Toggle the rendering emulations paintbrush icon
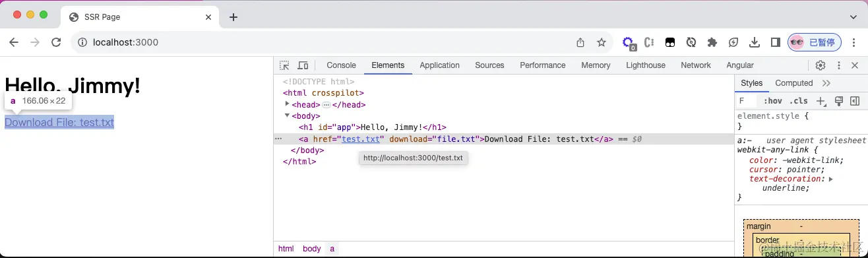The height and width of the screenshot is (258, 868). click(839, 101)
